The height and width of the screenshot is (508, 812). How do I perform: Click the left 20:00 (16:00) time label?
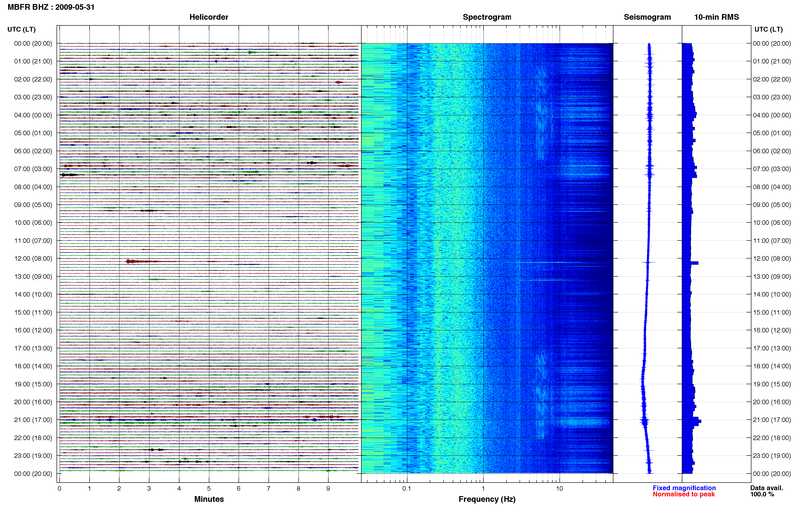[33, 402]
